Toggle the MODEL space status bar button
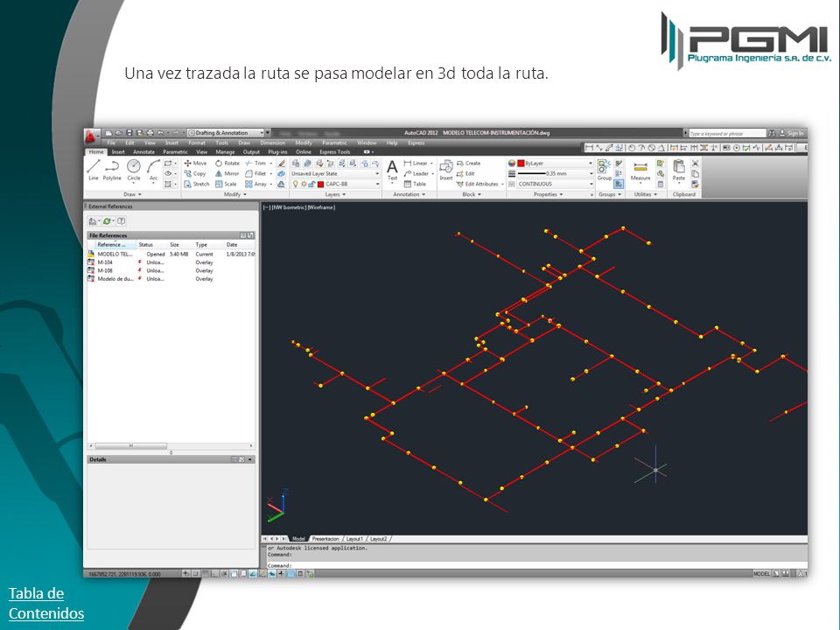This screenshot has height=630, width=840. [761, 574]
